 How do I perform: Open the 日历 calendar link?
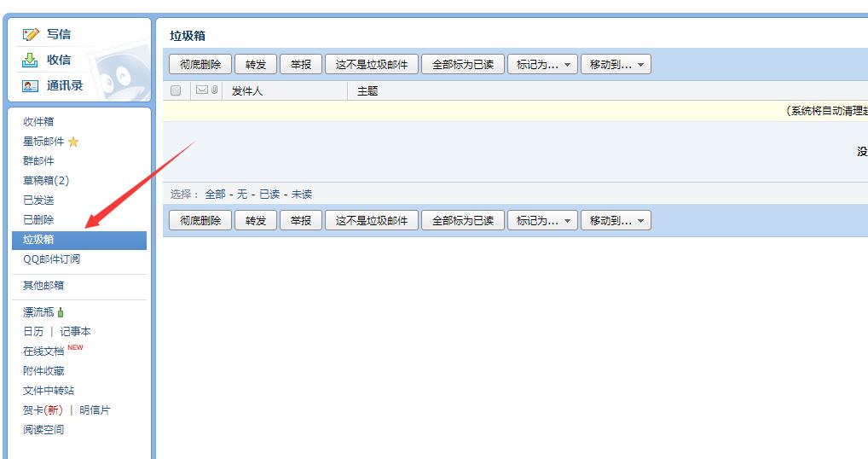click(x=33, y=332)
